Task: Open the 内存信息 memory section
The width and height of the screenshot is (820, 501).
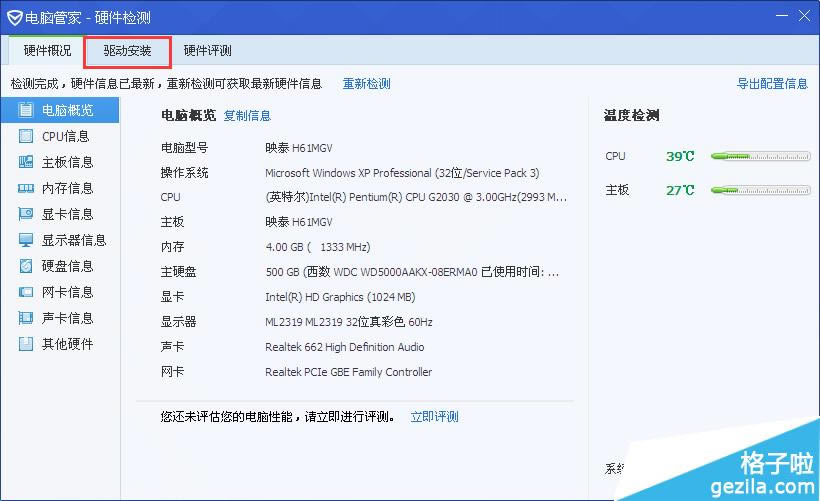Action: click(67, 188)
